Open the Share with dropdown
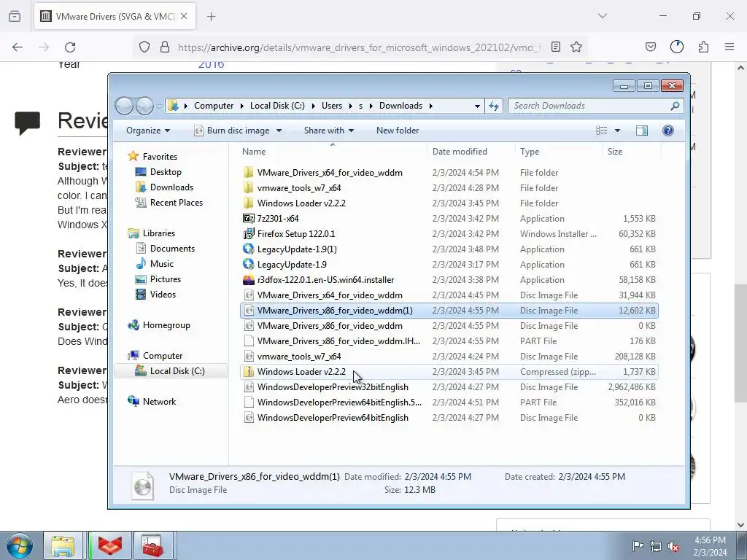Screen dimensions: 747x560 click(329, 131)
